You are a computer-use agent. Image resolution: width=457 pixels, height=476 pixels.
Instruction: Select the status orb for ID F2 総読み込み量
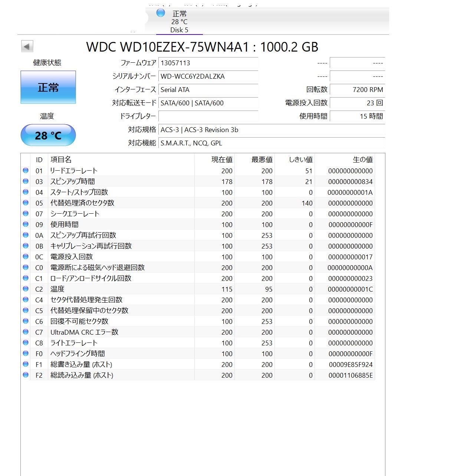click(26, 375)
